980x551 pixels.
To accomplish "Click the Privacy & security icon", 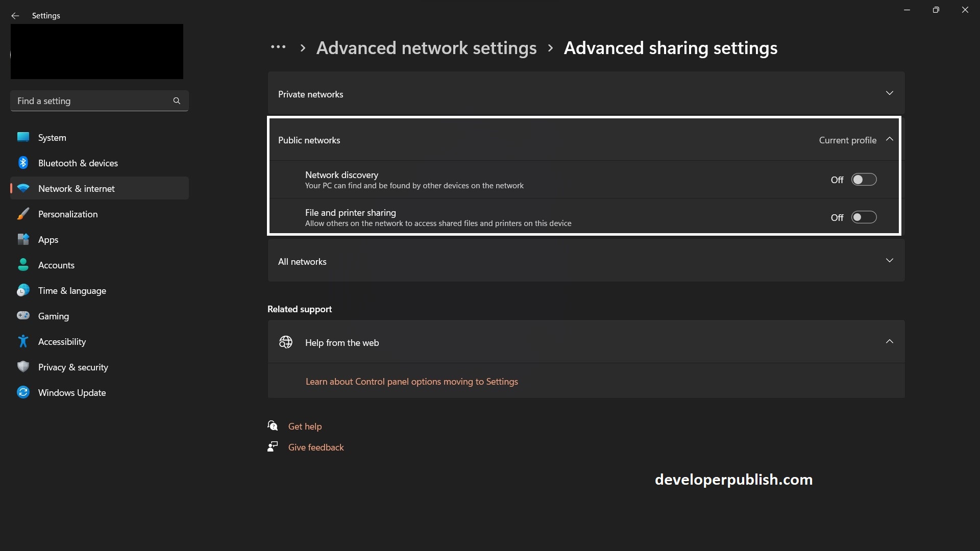I will [x=23, y=366].
